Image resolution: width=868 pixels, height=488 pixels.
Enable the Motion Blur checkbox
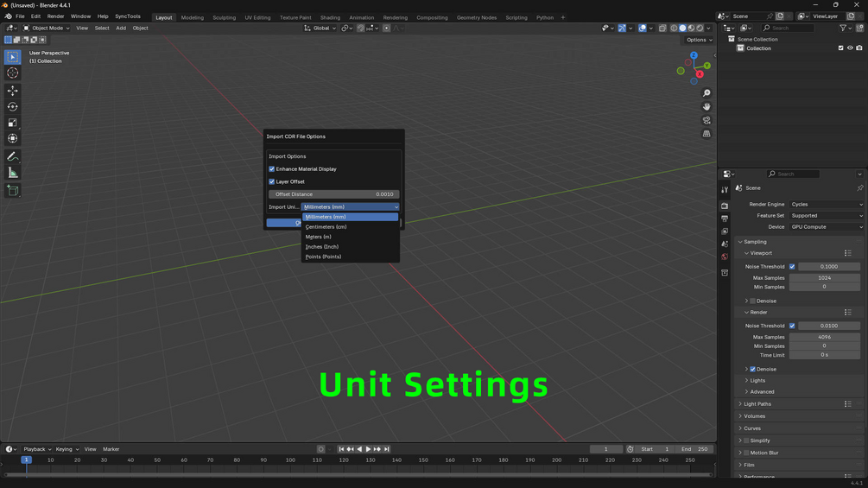tap(746, 453)
